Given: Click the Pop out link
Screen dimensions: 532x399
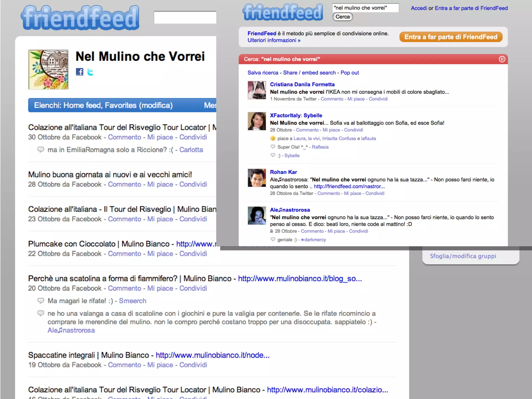Looking at the screenshot, I should (x=350, y=73).
